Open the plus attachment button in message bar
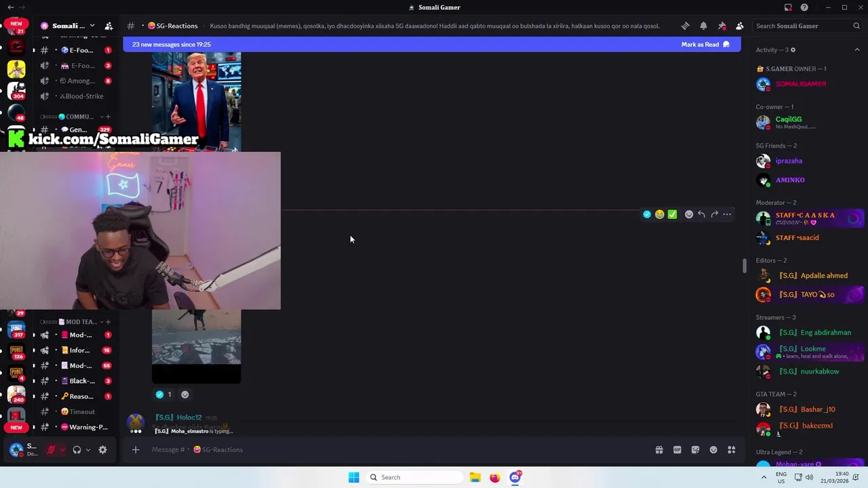 [136, 449]
